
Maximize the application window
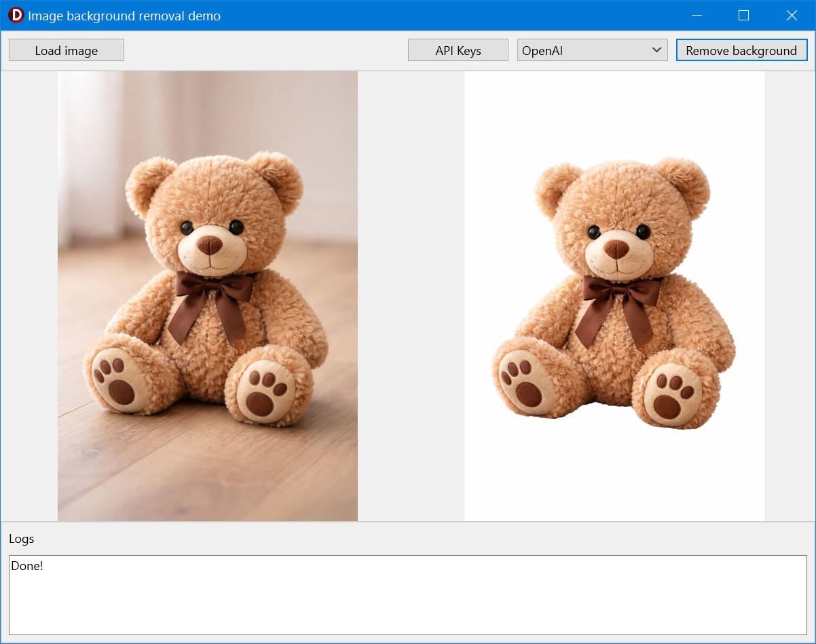point(743,15)
